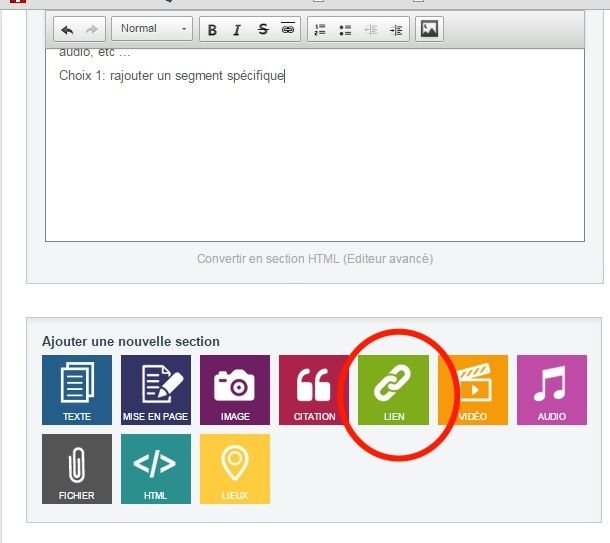Click the undo arrow in editor toolbar
610x543 pixels.
(67, 30)
